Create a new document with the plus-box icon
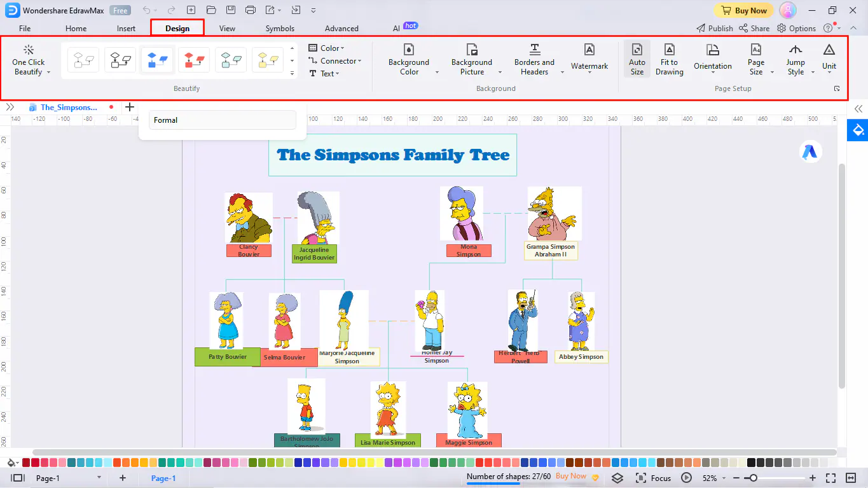The width and height of the screenshot is (868, 488). coord(191,10)
